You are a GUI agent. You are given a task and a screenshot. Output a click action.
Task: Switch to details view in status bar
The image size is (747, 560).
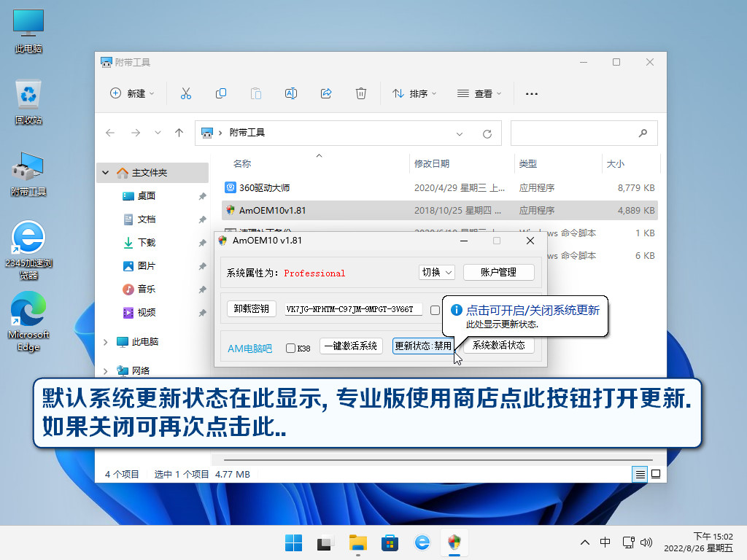640,474
